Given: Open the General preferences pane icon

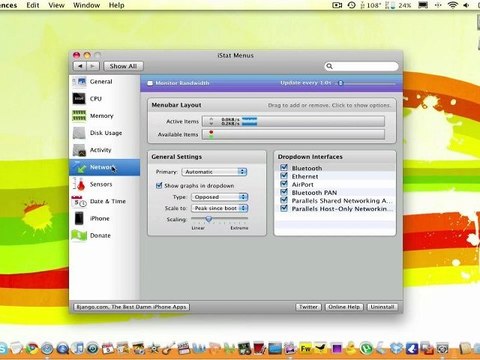Looking at the screenshot, I should (79, 81).
